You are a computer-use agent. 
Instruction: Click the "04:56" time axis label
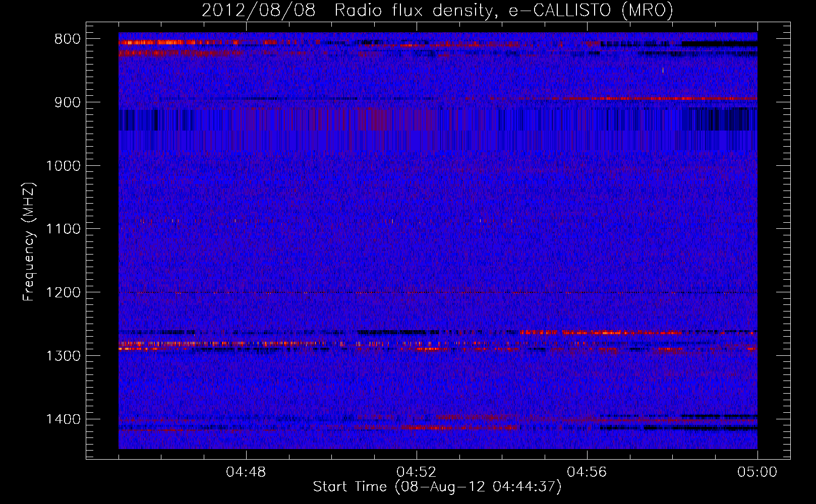point(587,472)
